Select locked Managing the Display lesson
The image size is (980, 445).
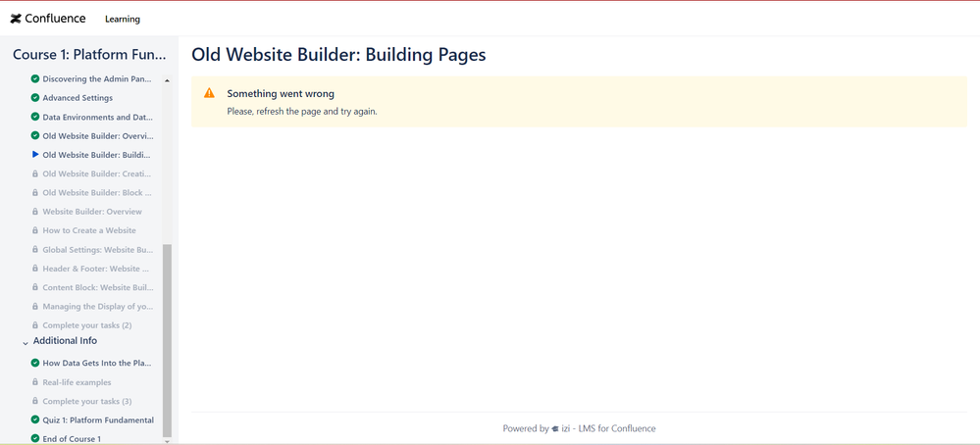(97, 307)
